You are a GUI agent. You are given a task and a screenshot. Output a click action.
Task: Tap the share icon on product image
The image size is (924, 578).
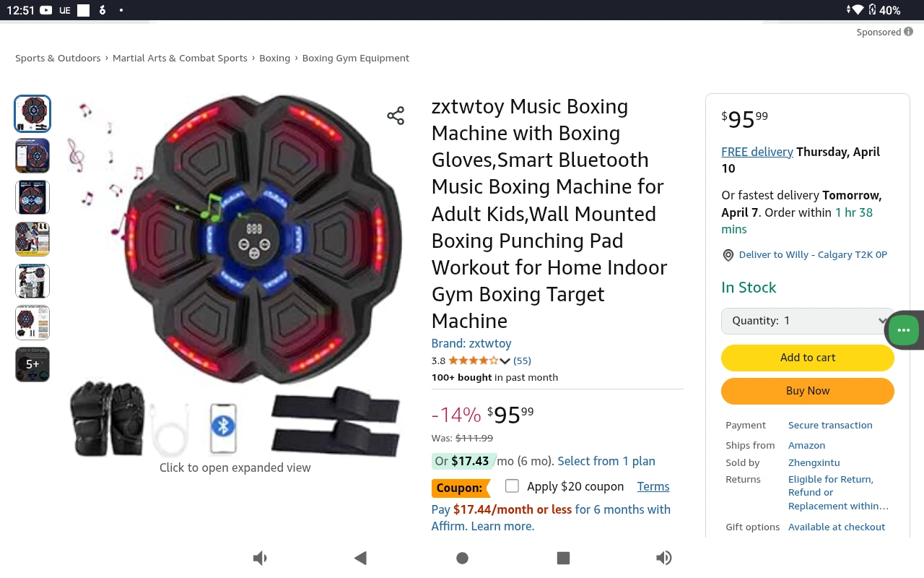396,116
